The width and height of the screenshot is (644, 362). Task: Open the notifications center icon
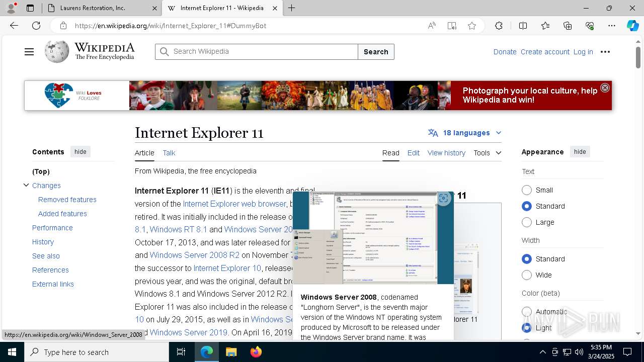pos(627,352)
